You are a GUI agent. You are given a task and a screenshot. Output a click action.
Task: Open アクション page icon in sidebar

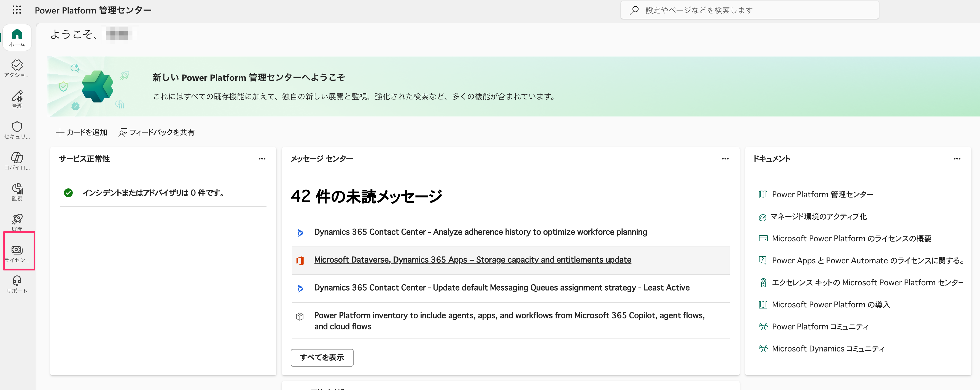click(x=17, y=68)
